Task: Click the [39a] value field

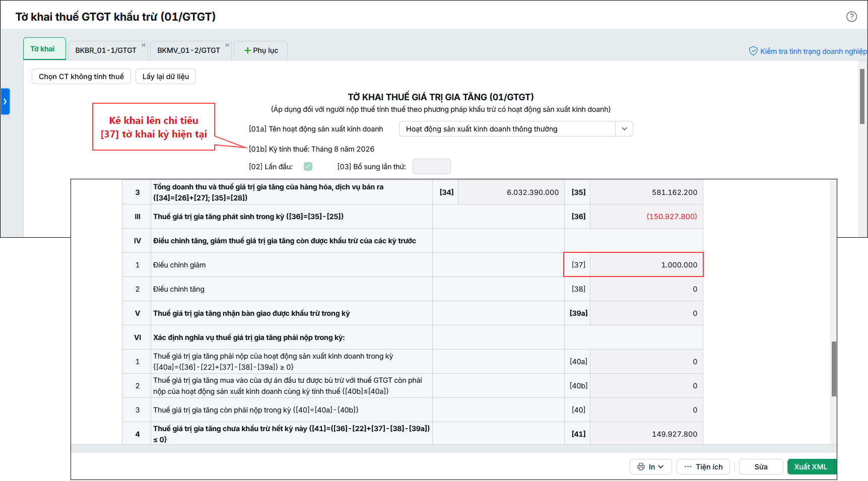Action: (x=646, y=313)
